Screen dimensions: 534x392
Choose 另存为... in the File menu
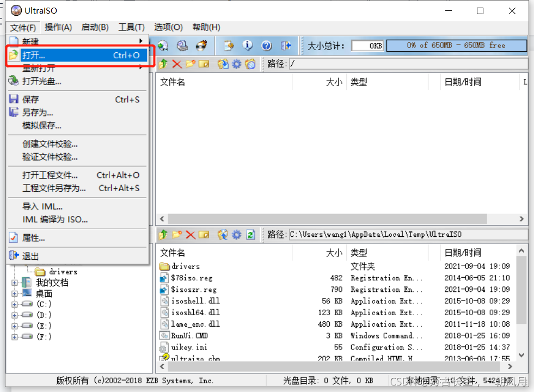click(x=78, y=112)
